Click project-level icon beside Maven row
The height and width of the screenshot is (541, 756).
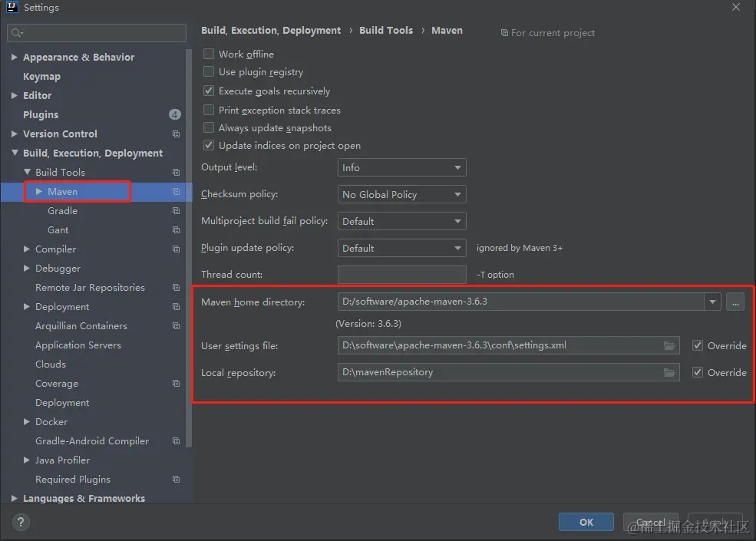click(176, 191)
